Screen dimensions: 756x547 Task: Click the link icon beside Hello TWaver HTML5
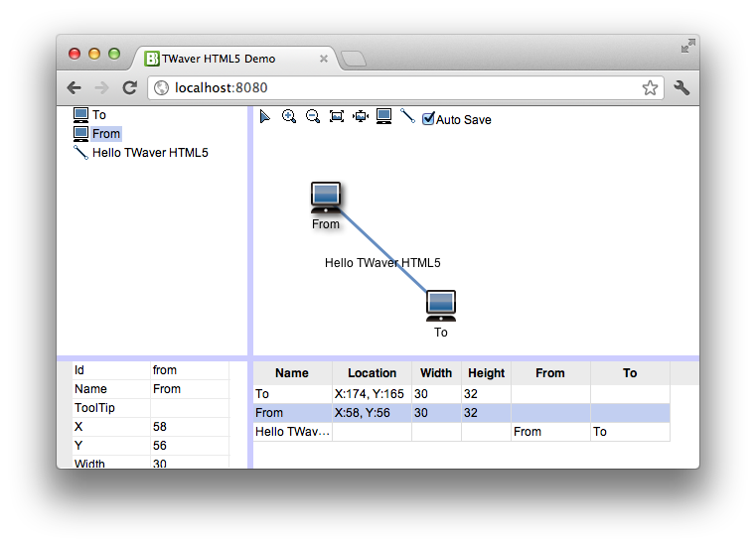tap(80, 152)
